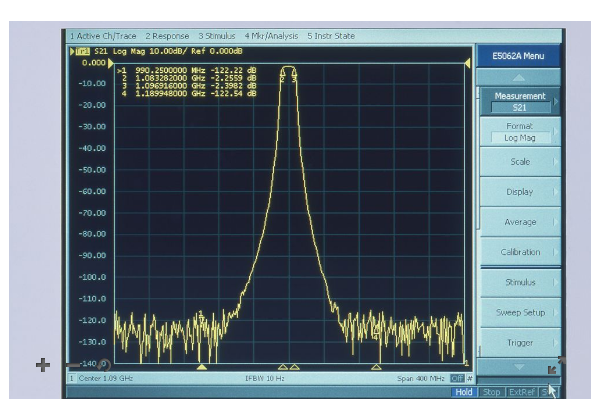610x415 pixels.
Task: Select the reference level marker at 0.000
Action: [112, 63]
